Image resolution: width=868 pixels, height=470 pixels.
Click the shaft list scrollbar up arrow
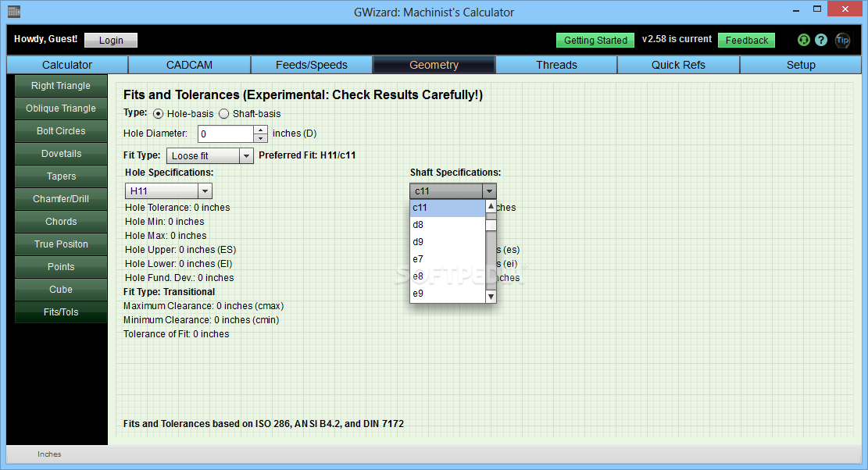[x=491, y=205]
